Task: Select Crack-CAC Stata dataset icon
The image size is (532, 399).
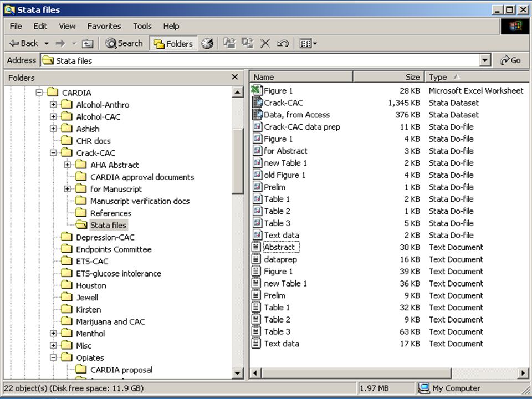Action: click(x=257, y=103)
